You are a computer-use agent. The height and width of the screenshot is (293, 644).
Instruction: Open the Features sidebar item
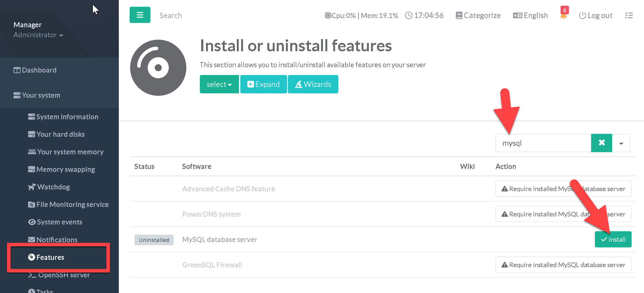(x=50, y=257)
